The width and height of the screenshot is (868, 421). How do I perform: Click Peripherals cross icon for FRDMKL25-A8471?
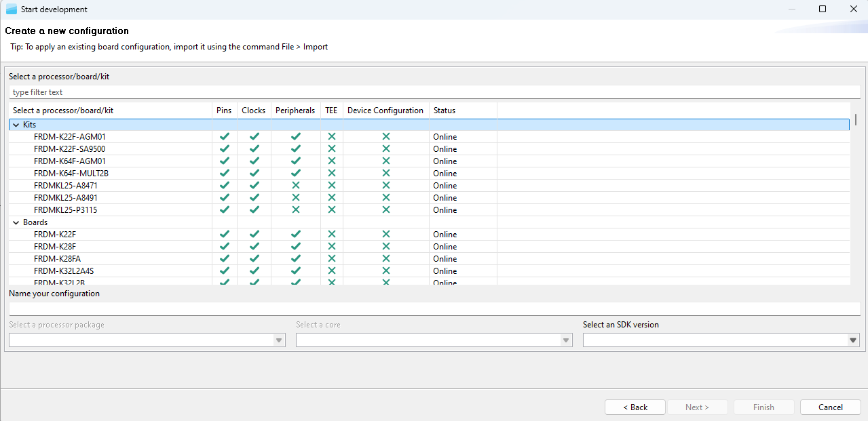click(x=296, y=185)
